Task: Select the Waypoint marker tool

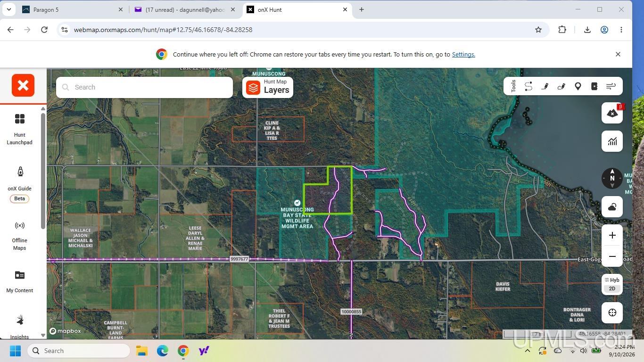Action: point(578,86)
